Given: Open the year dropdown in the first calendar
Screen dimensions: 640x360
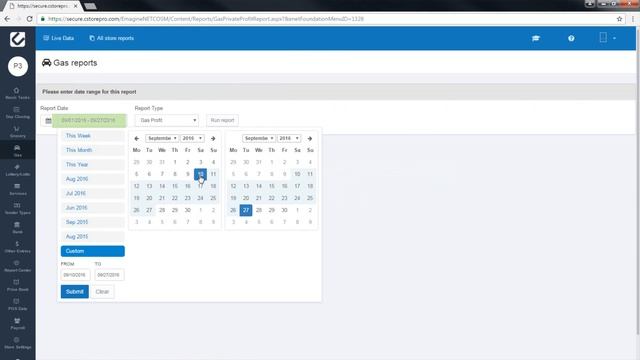Looking at the screenshot, I should point(192,138).
